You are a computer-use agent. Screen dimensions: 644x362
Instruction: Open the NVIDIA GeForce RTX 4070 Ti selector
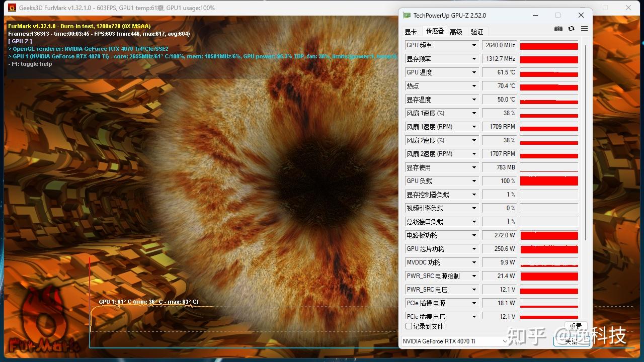coord(455,341)
